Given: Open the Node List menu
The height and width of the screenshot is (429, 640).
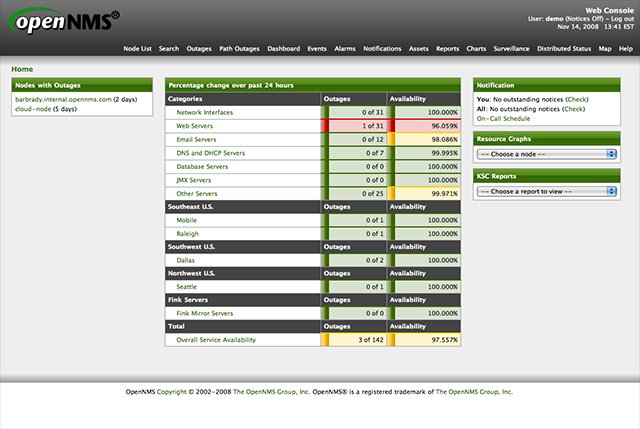Looking at the screenshot, I should [137, 49].
